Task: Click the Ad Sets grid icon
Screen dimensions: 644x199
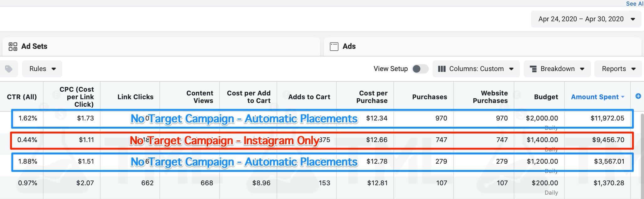Action: 13,47
